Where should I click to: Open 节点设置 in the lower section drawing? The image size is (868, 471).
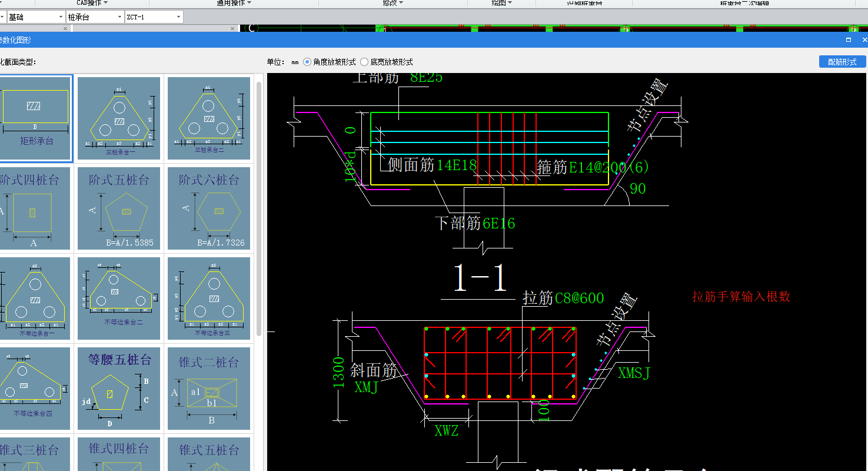617,319
